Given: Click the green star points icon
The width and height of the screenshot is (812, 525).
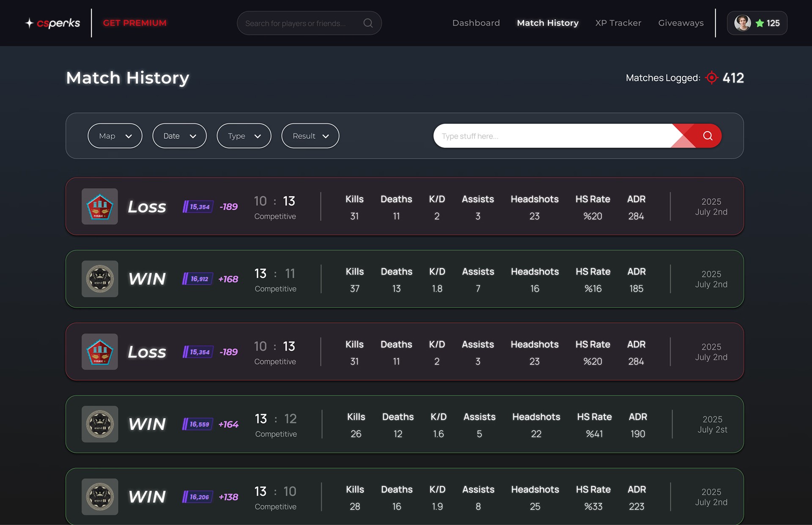Looking at the screenshot, I should coord(760,23).
